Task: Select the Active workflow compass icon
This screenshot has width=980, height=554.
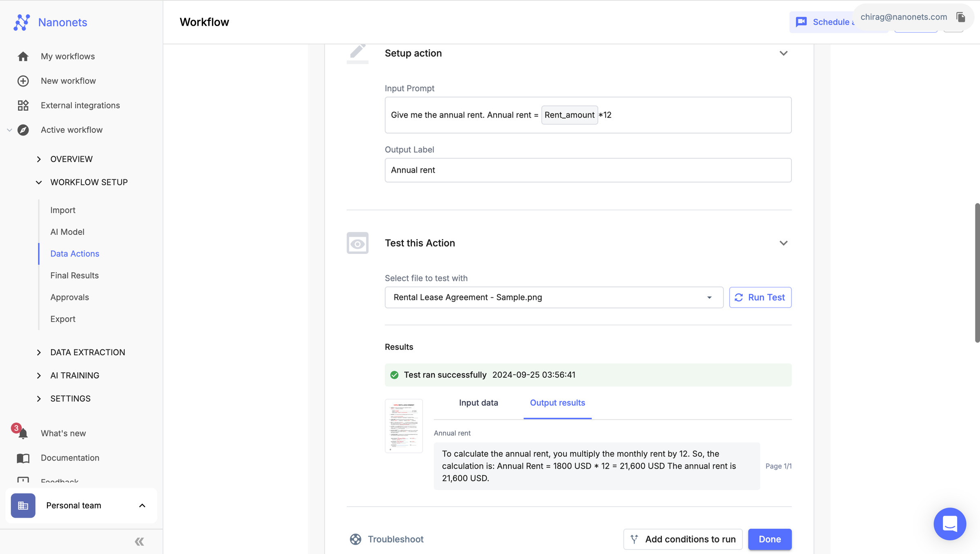Action: tap(23, 130)
